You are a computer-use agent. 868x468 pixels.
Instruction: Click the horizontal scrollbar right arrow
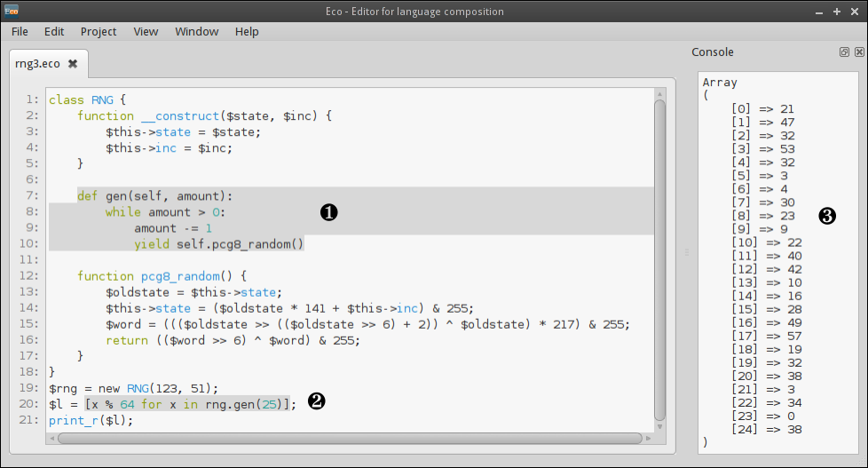[648, 438]
